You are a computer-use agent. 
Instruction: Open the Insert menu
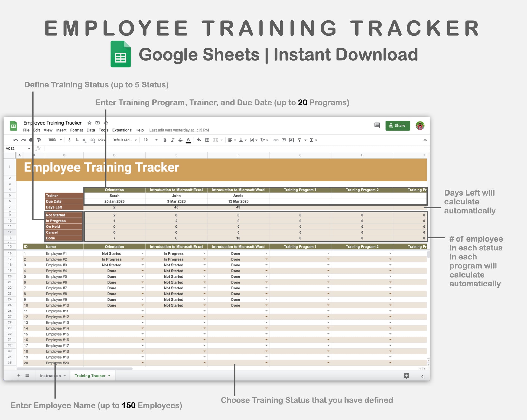(61, 130)
